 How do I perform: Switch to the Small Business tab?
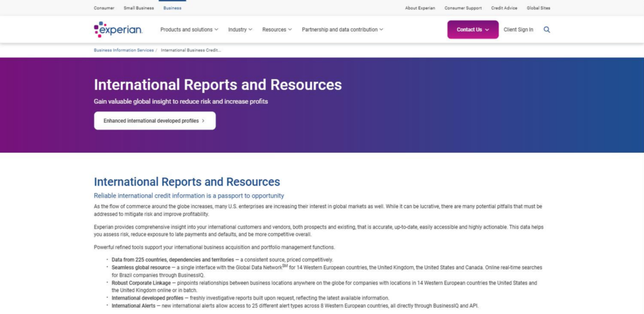[139, 8]
